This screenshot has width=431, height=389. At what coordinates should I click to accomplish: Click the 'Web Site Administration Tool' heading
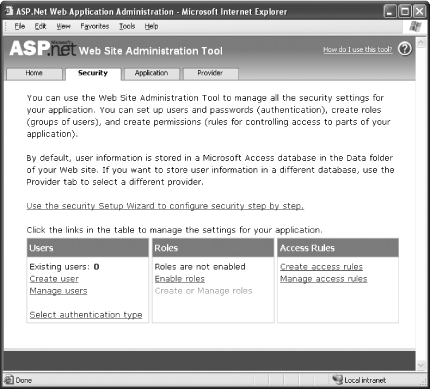(151, 51)
